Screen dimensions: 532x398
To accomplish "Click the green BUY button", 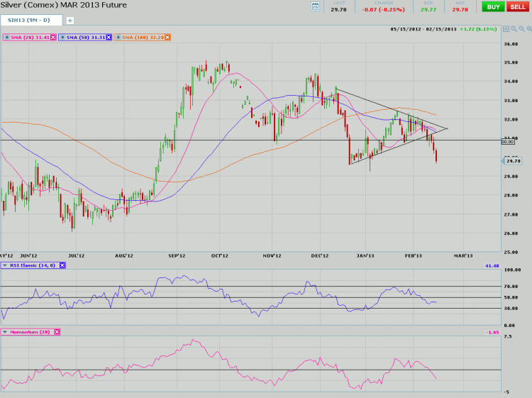I will [x=492, y=6].
